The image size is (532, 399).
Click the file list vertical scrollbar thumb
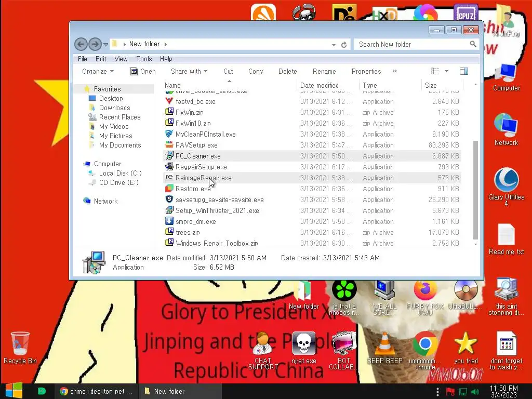(475, 190)
